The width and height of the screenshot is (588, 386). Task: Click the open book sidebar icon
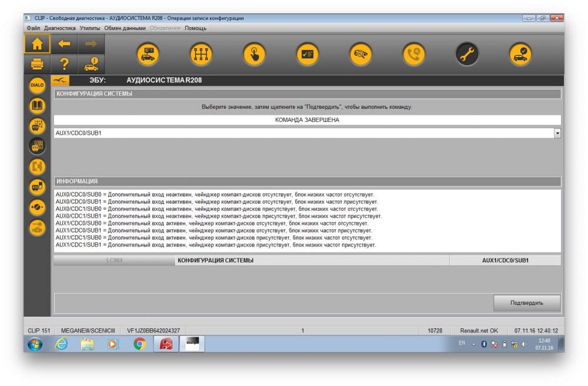coord(37,105)
